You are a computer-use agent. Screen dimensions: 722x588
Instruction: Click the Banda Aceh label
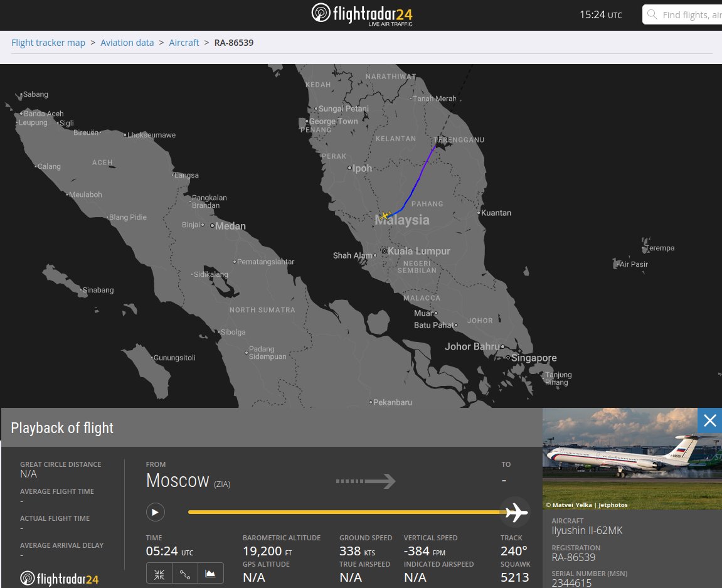coord(44,114)
